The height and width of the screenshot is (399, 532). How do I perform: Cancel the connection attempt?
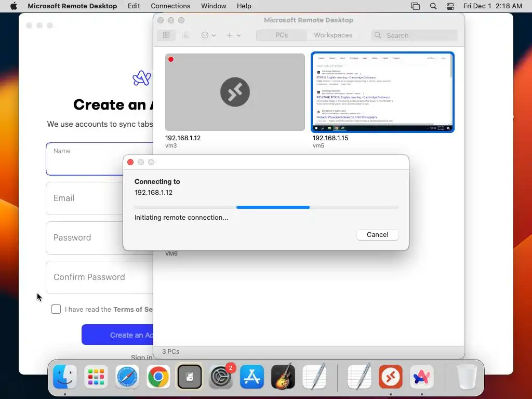point(377,234)
